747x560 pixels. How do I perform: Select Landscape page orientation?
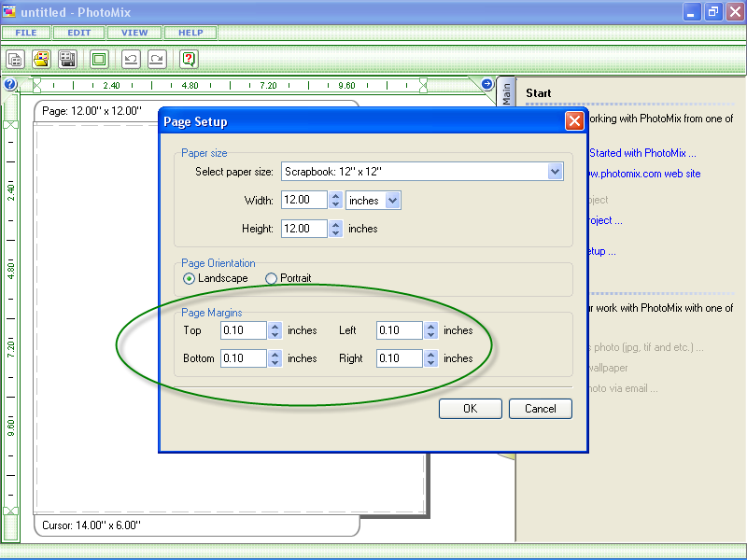(x=189, y=278)
